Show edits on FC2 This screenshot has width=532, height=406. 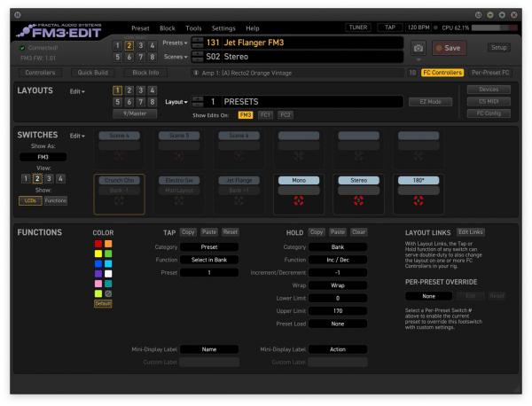click(286, 115)
